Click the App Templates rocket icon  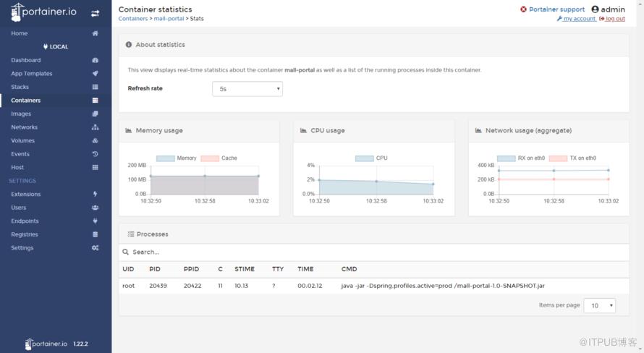[x=96, y=74]
